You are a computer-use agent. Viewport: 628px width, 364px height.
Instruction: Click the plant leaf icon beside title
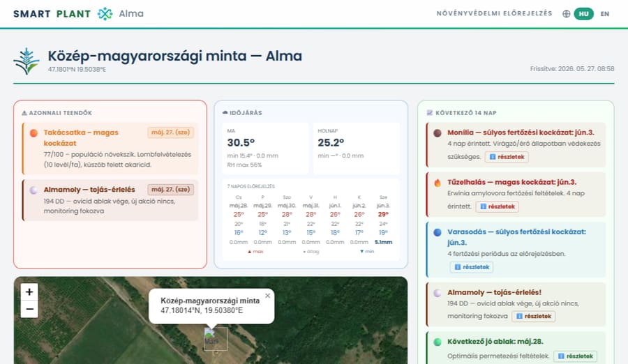27,61
